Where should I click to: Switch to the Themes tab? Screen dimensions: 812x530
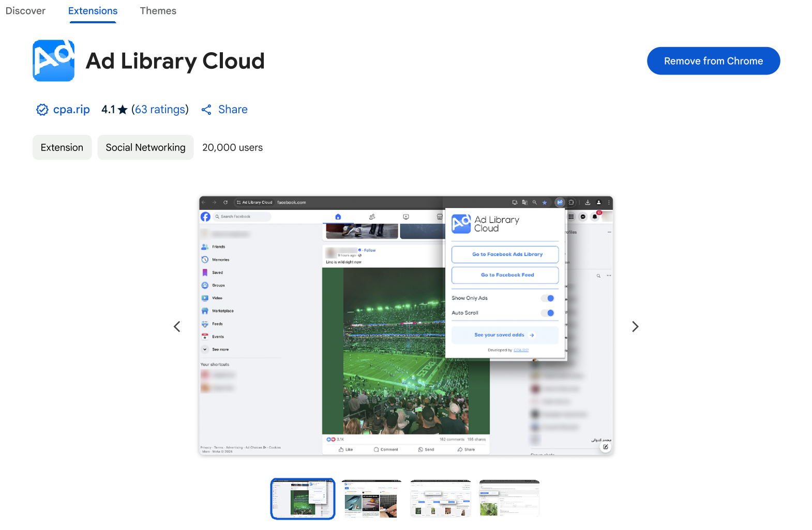tap(158, 11)
